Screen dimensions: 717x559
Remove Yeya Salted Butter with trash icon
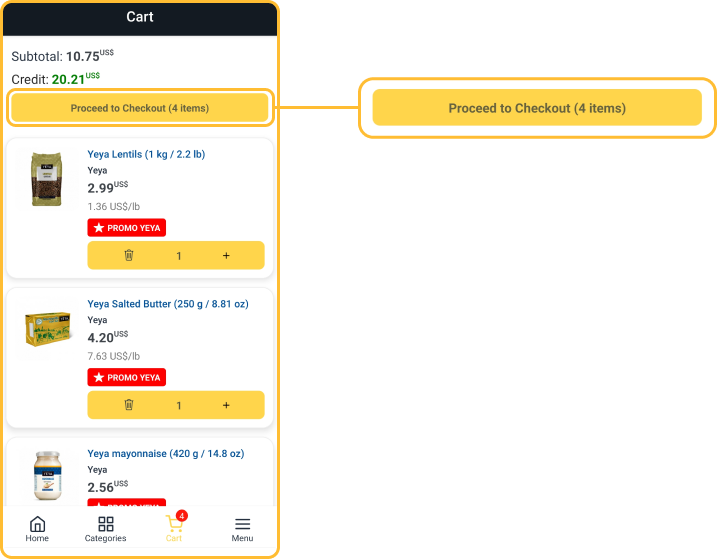tap(129, 405)
